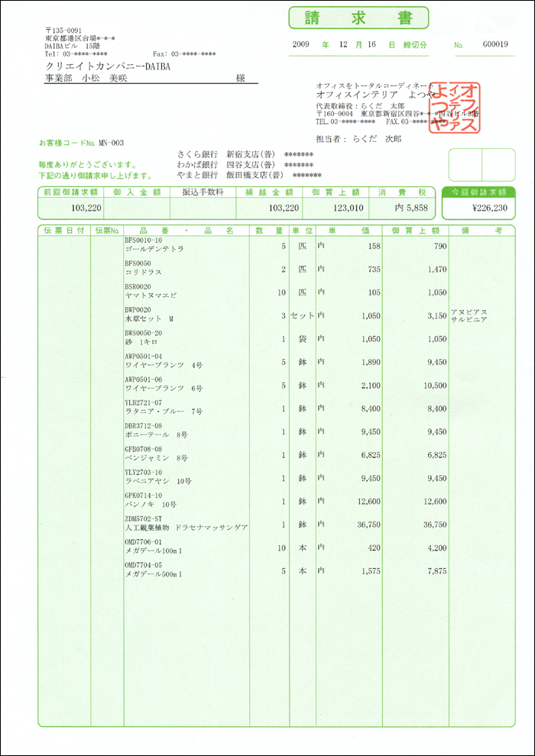Select 代表取締役:らくだ 太郎 line
This screenshot has height=756, width=535.
(360, 105)
